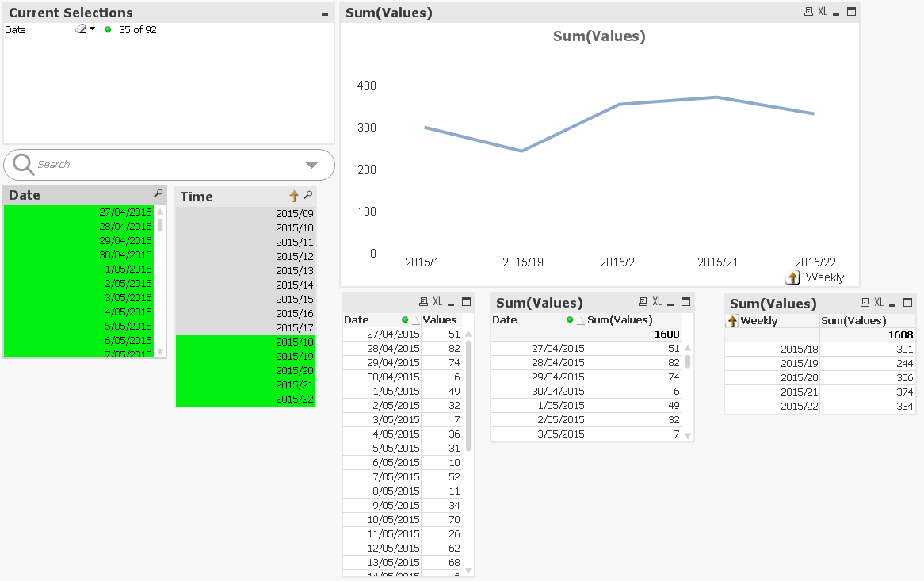The width and height of the screenshot is (924, 581).
Task: Click inside the Search input field
Action: point(158,165)
